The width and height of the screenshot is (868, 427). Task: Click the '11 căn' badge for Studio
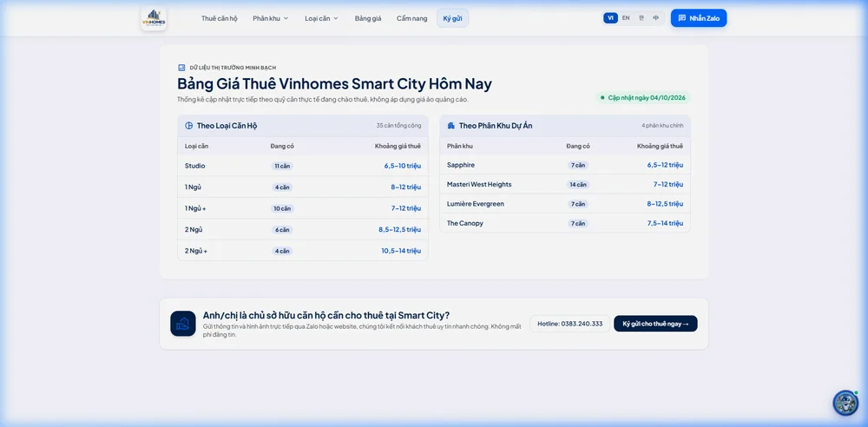[x=282, y=166]
